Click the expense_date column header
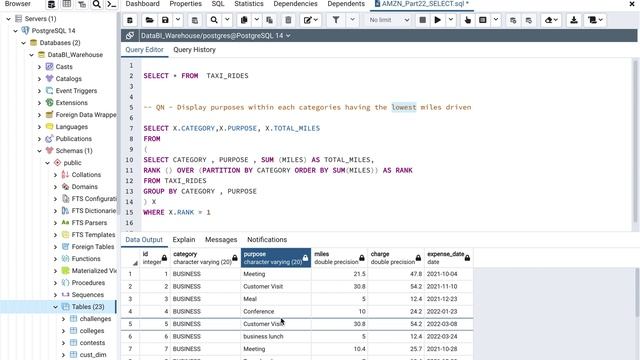This screenshot has height=360, width=640. (x=449, y=258)
